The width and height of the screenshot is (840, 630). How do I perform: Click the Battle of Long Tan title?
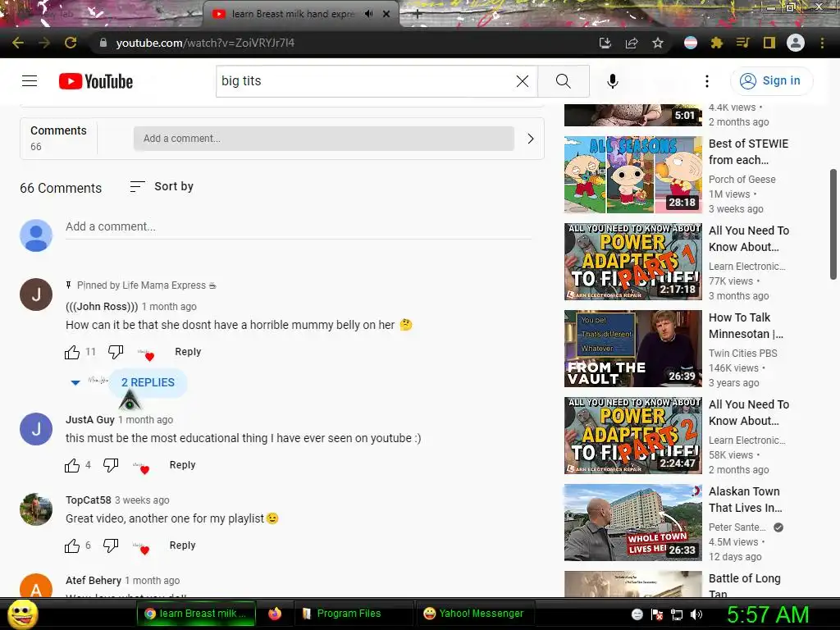click(x=745, y=586)
